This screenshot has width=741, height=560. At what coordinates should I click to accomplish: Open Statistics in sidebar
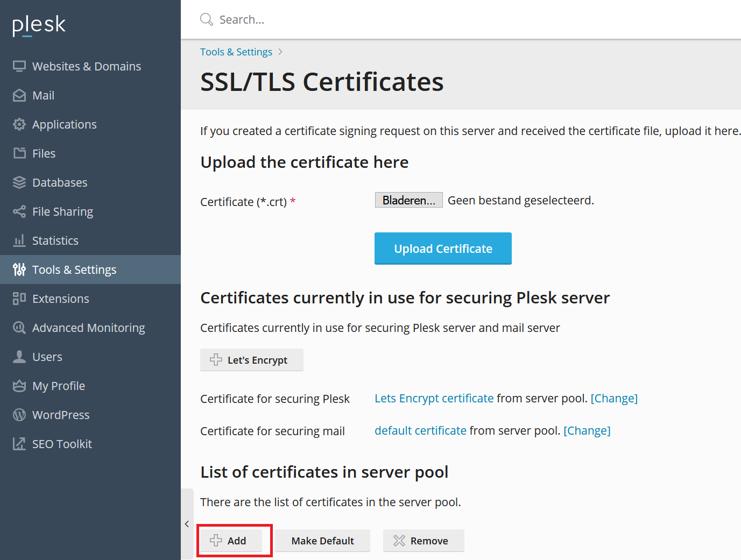90,240
